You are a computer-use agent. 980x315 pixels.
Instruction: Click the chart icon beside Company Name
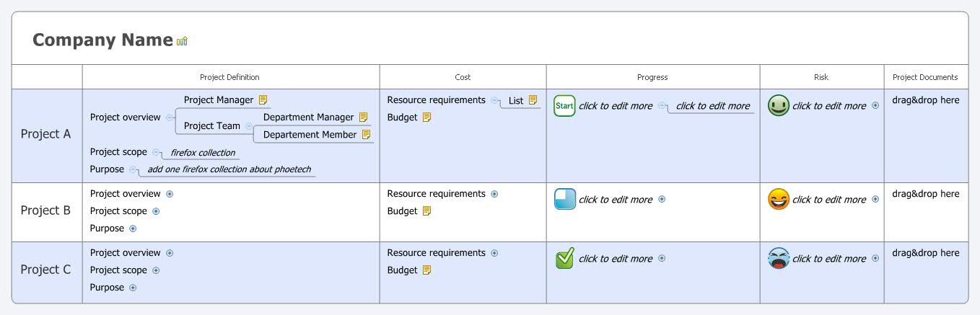[x=182, y=41]
